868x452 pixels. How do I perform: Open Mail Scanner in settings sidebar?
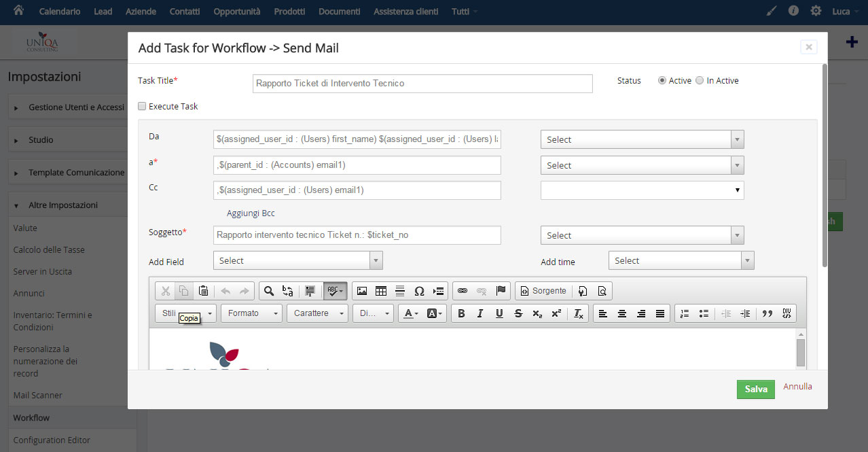coord(37,395)
